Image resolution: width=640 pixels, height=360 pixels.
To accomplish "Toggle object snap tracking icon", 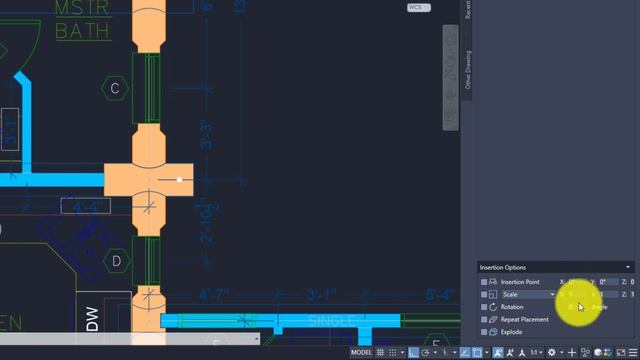I will tap(464, 353).
